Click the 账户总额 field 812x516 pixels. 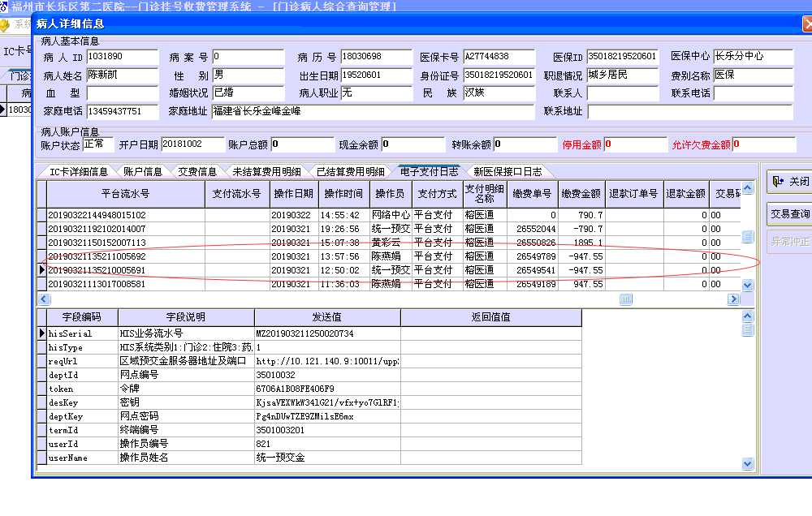(x=303, y=144)
